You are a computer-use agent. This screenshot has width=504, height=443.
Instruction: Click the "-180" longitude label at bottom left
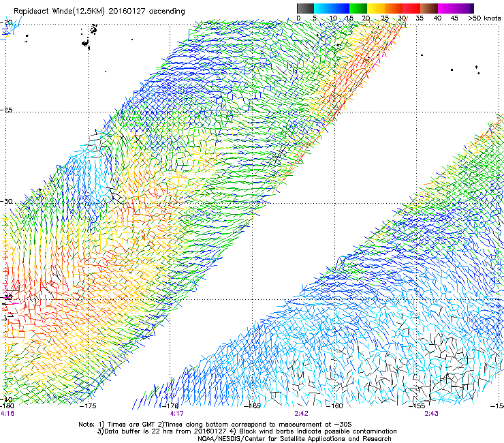click(7, 406)
